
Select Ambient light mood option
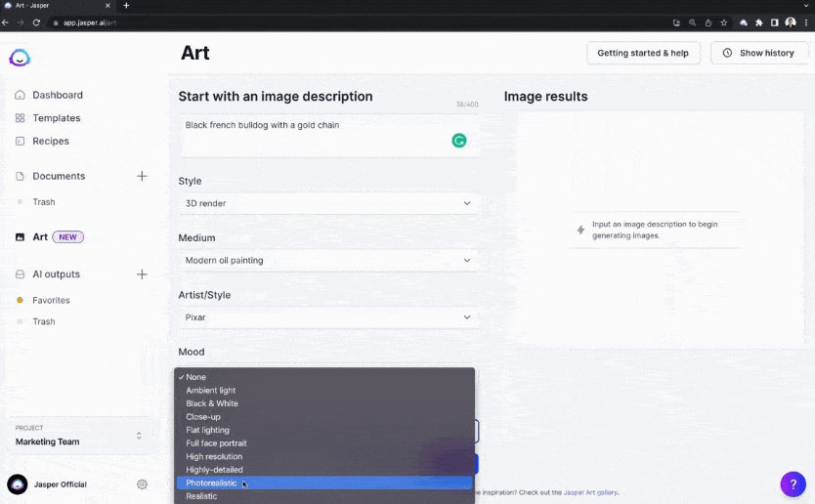pyautogui.click(x=324, y=391)
